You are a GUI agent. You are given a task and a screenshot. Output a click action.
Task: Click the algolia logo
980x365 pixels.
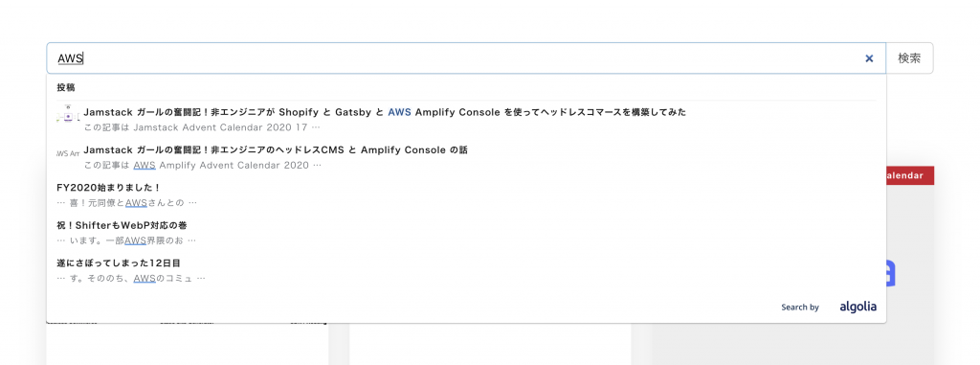click(858, 307)
